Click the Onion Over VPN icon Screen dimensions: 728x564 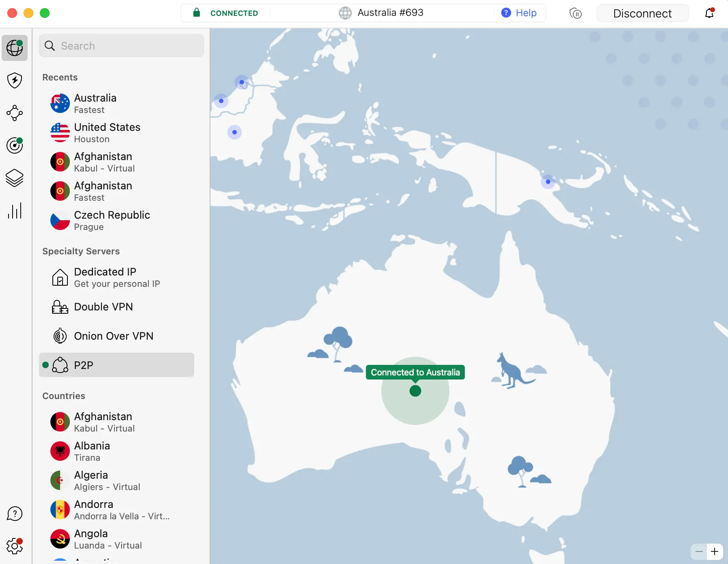[x=60, y=336]
